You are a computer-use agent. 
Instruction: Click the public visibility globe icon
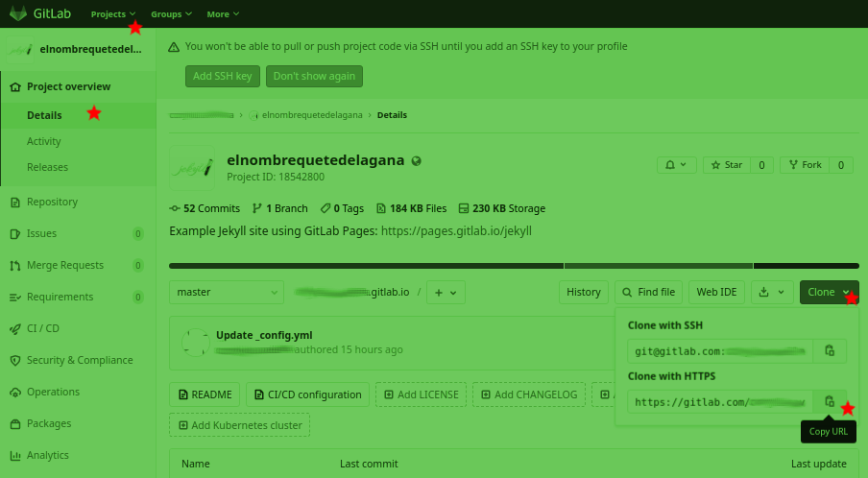[417, 161]
